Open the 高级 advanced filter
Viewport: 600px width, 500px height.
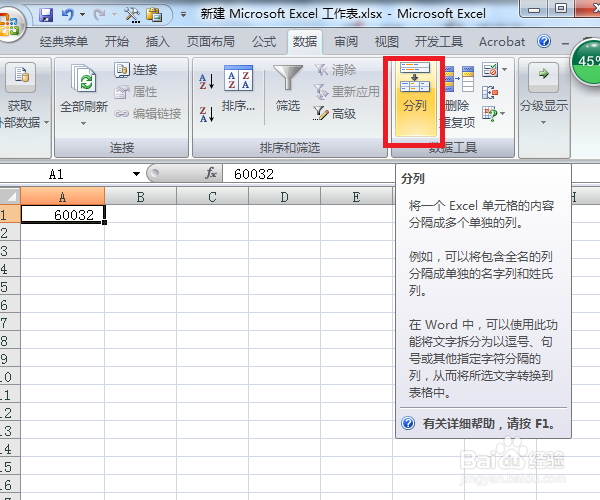[335, 114]
